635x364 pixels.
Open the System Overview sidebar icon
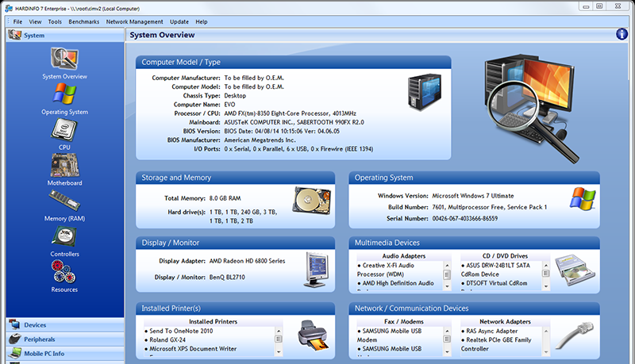point(64,59)
